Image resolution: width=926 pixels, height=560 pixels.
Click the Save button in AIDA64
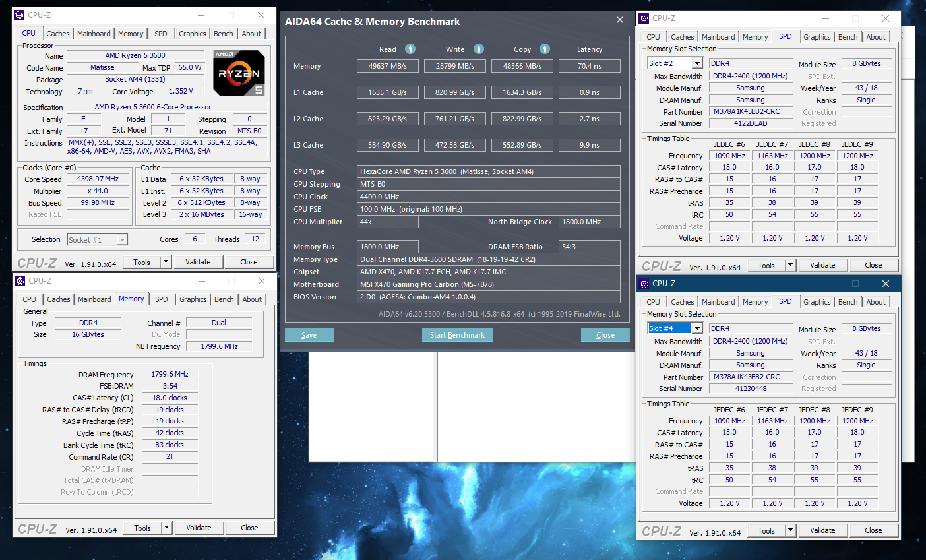tap(309, 335)
